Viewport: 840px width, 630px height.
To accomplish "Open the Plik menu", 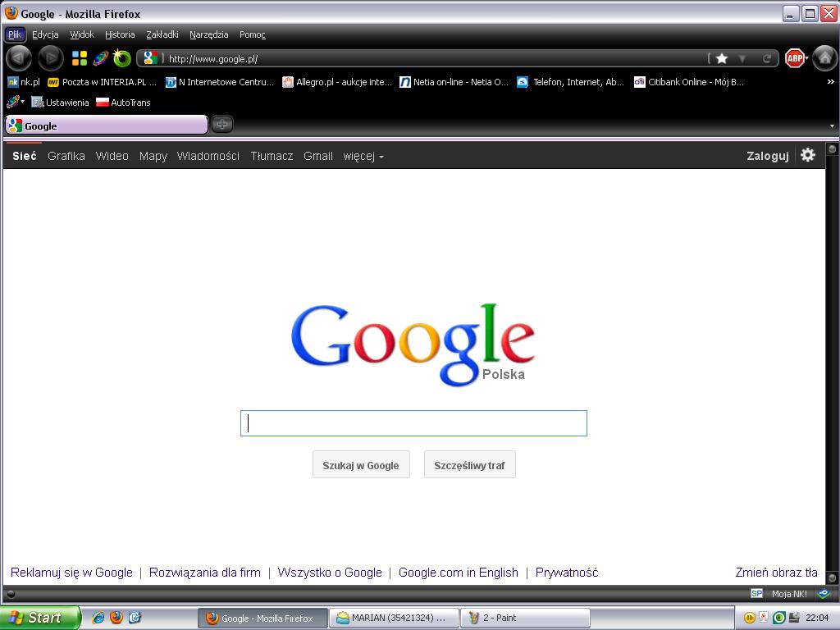I will (15, 34).
